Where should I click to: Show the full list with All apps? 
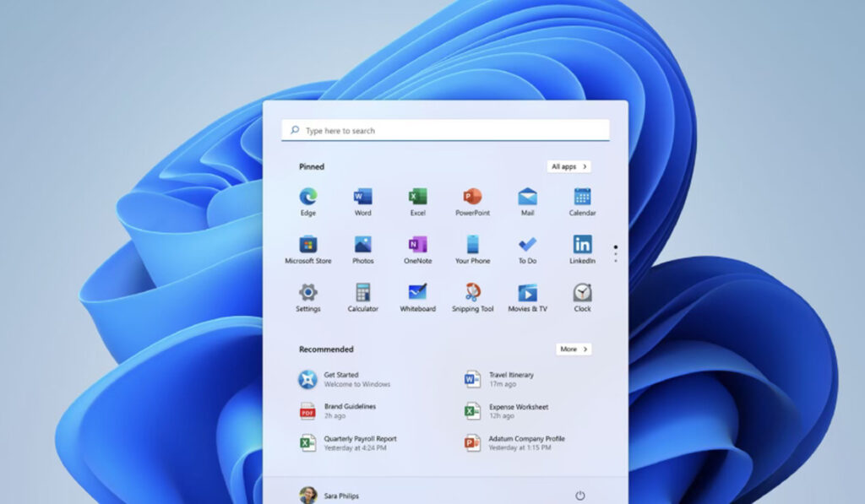[569, 166]
